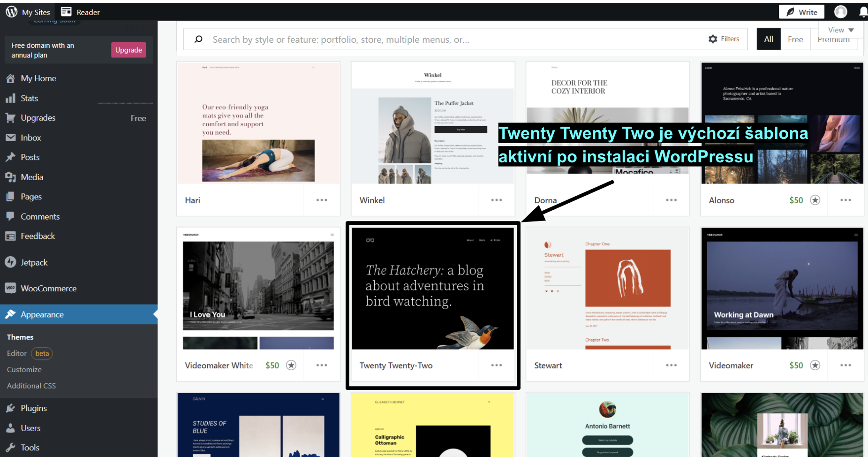This screenshot has width=868, height=457.
Task: Open more options for Dorna theme
Action: coord(672,200)
